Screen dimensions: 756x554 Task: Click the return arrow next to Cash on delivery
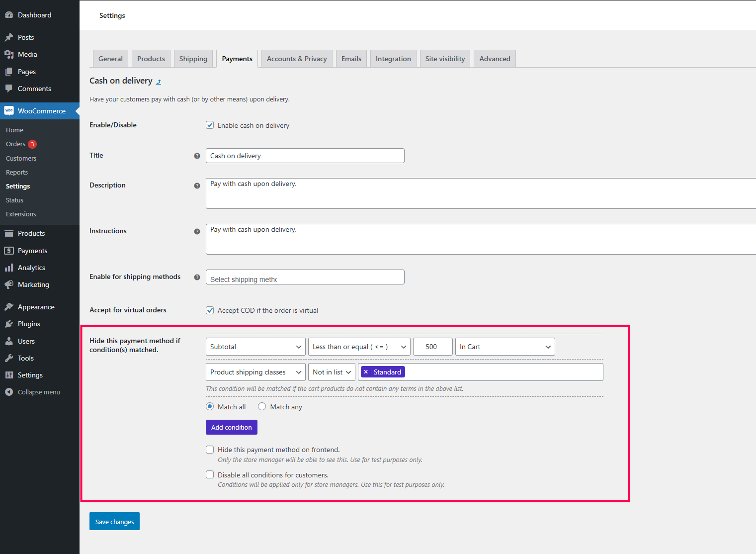pyautogui.click(x=159, y=82)
